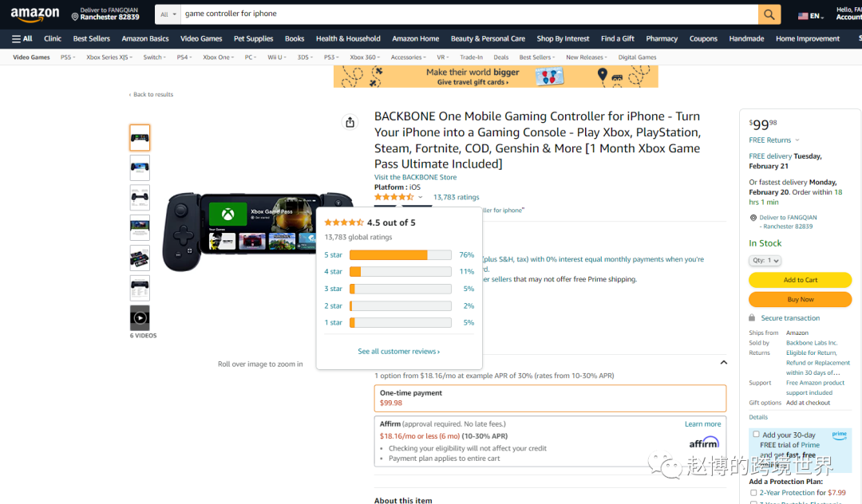
Task: Open Amazon Basics in the nav bar
Action: click(x=145, y=38)
